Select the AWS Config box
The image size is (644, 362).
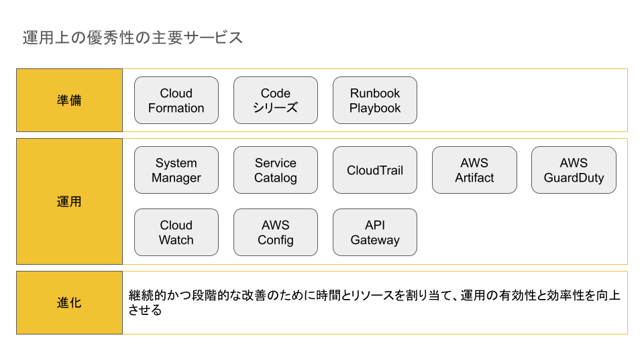pyautogui.click(x=276, y=233)
